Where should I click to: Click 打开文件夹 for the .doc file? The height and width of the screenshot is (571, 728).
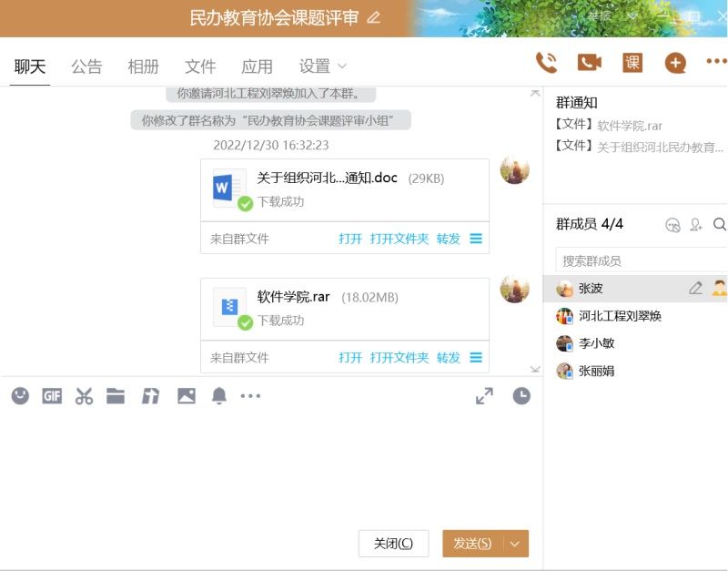pos(399,239)
